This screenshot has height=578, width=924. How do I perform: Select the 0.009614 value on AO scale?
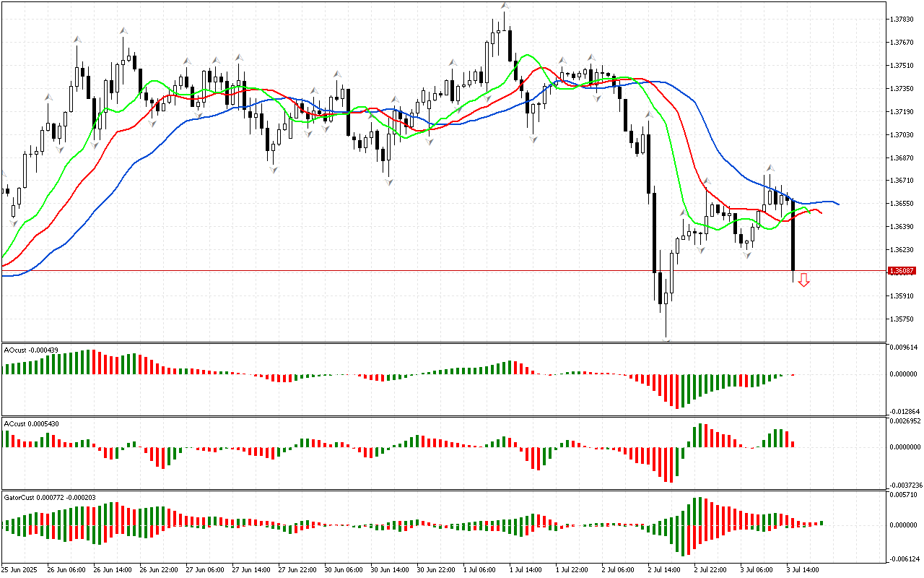click(903, 348)
